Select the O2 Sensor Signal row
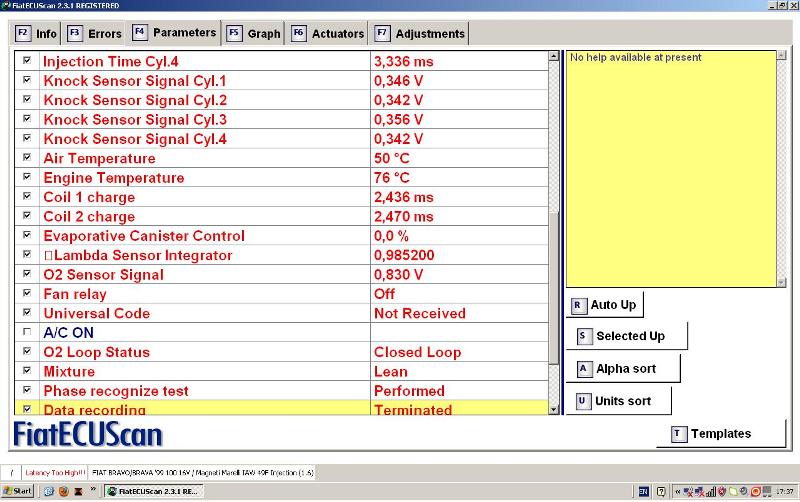This screenshot has height=502, width=800. tap(200, 275)
